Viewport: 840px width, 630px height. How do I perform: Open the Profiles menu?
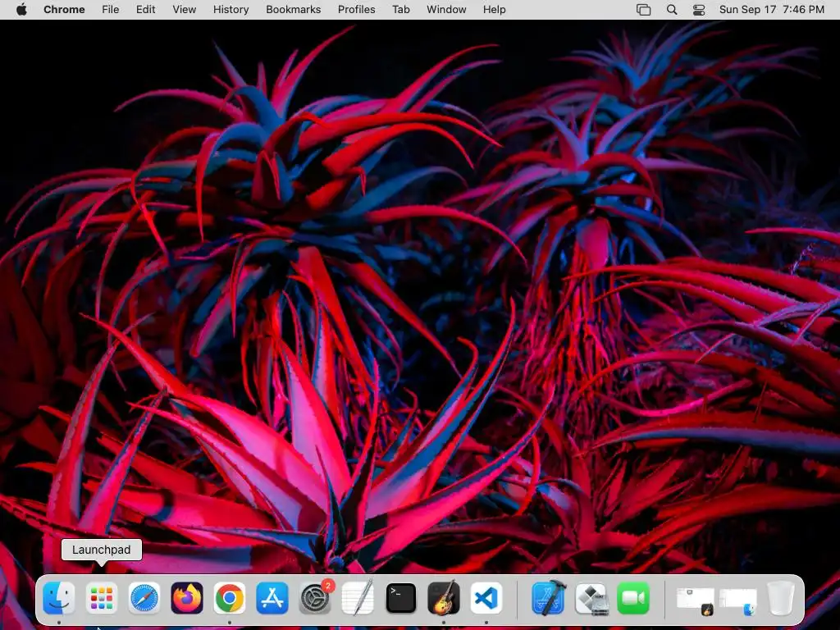point(356,10)
